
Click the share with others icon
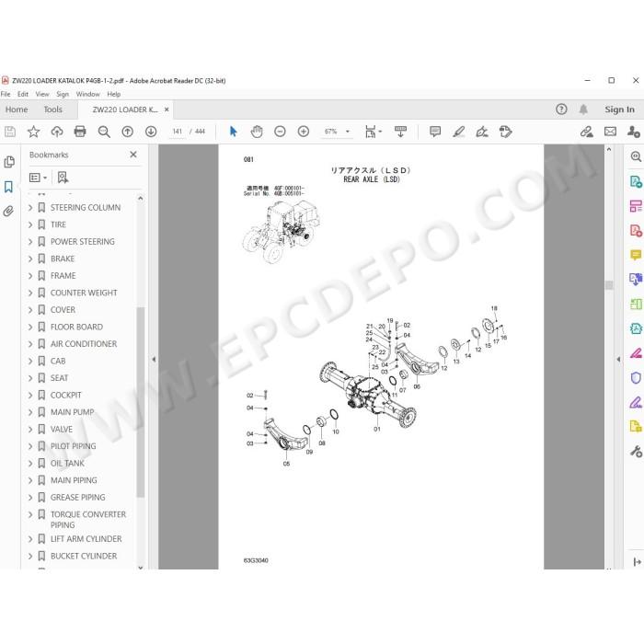[x=633, y=132]
